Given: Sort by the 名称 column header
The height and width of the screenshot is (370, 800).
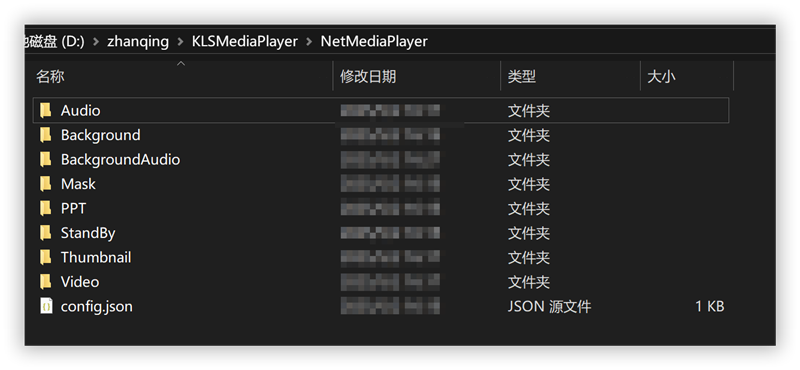Looking at the screenshot, I should pyautogui.click(x=50, y=77).
